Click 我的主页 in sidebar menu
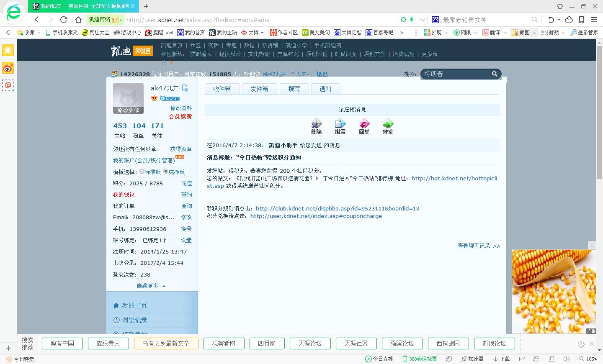Screen dimensions: 603x364 pos(134,305)
